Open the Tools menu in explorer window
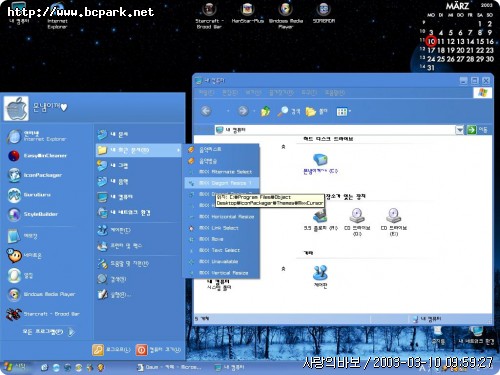Viewport: 500px width, 375px height. [x=309, y=93]
